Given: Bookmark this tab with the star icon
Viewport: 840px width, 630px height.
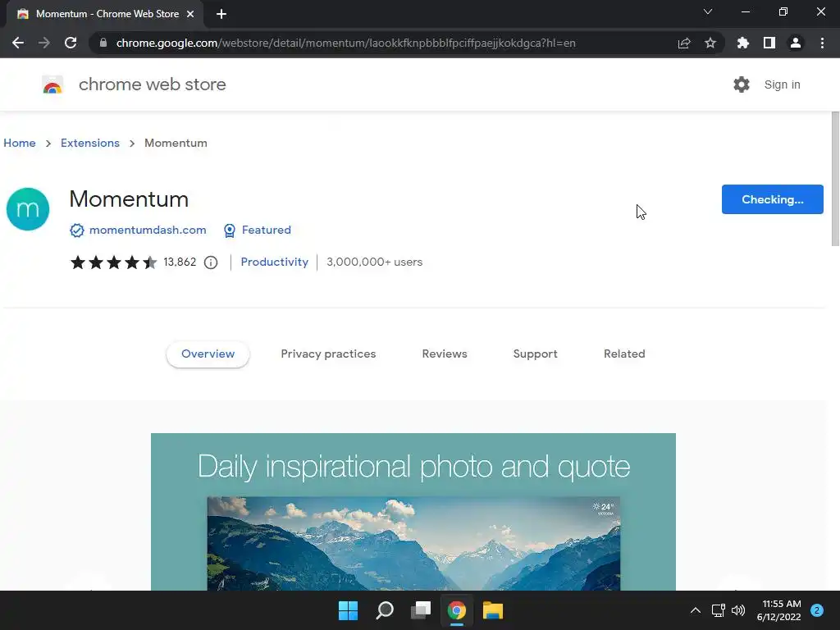Looking at the screenshot, I should pos(710,43).
